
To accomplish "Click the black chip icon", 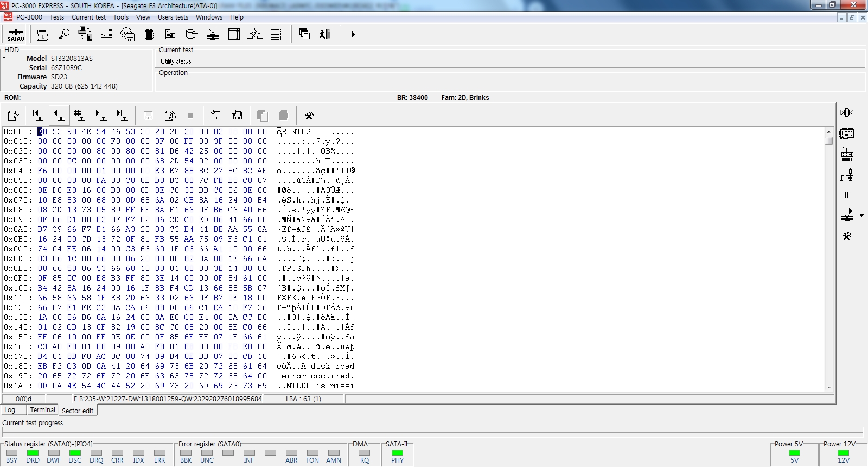I will pos(149,34).
